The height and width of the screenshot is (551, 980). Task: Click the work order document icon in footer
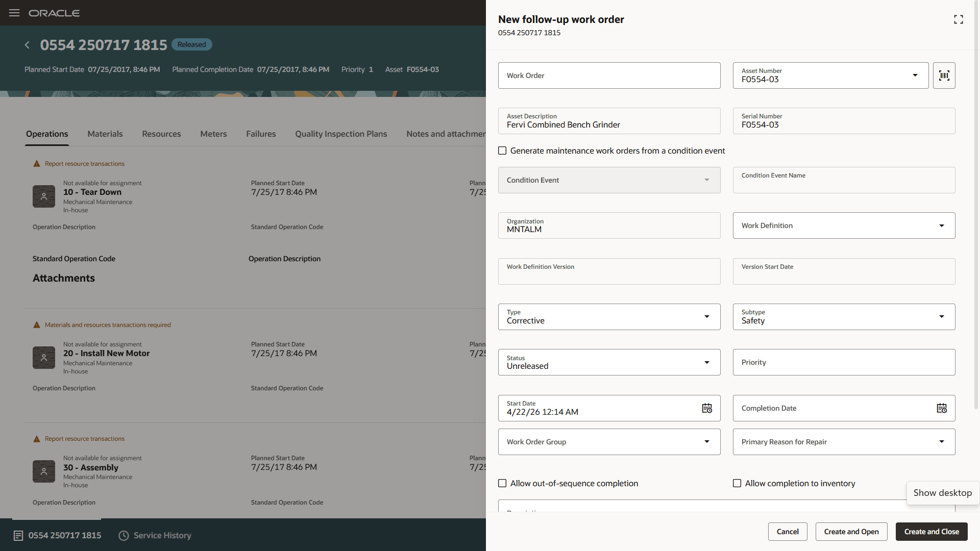click(18, 536)
